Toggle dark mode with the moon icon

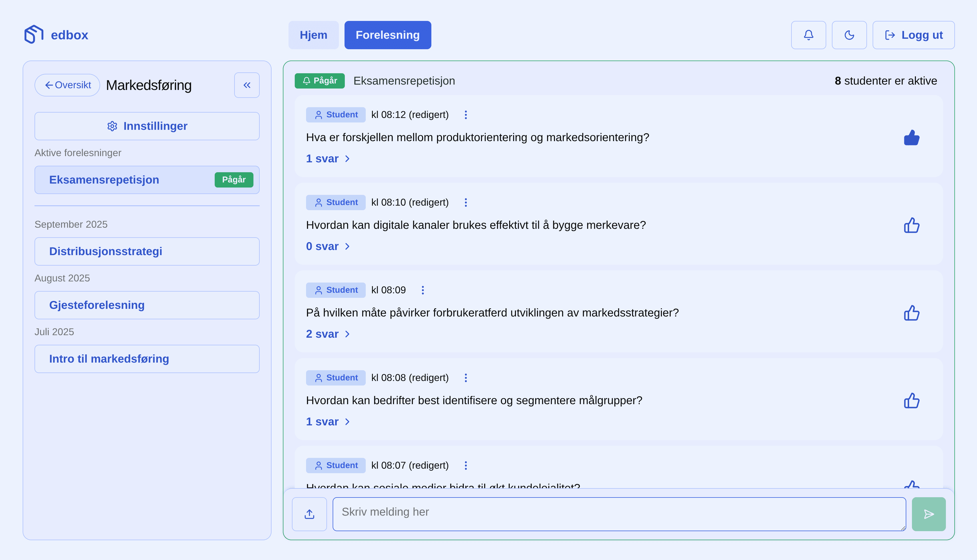[849, 35]
